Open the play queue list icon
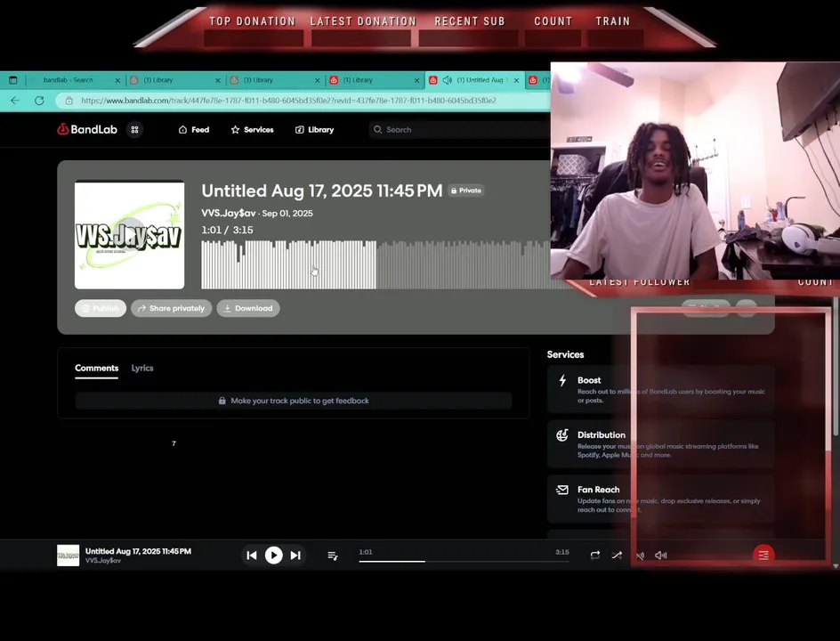The width and height of the screenshot is (840, 641). tap(332, 556)
